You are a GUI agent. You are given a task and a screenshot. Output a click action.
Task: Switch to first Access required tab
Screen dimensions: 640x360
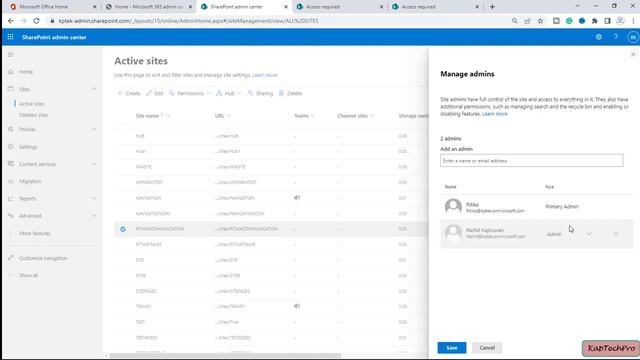pos(340,7)
